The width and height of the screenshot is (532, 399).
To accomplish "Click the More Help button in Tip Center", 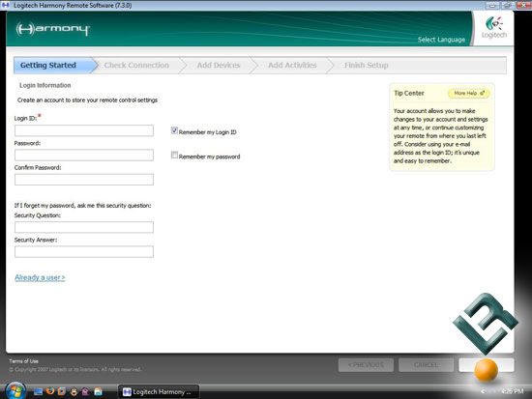I will point(468,93).
